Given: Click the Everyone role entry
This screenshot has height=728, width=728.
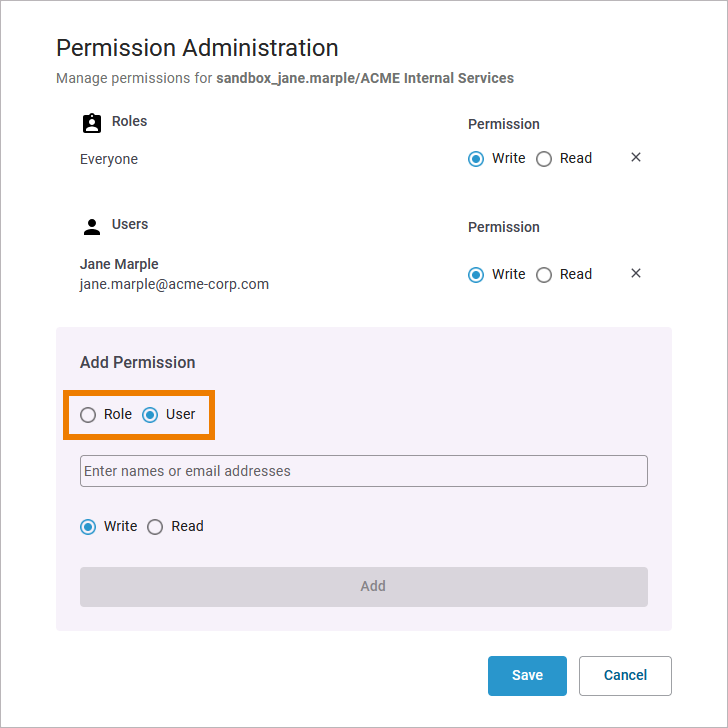Looking at the screenshot, I should [109, 159].
